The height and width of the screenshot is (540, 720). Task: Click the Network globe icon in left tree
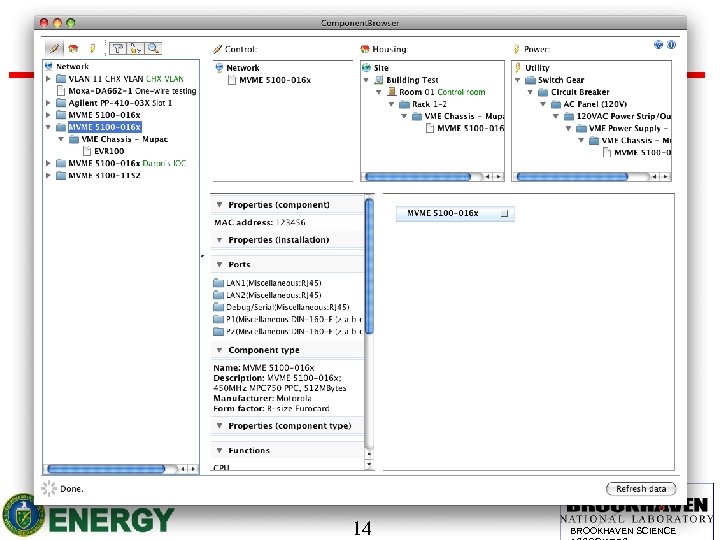[49, 66]
